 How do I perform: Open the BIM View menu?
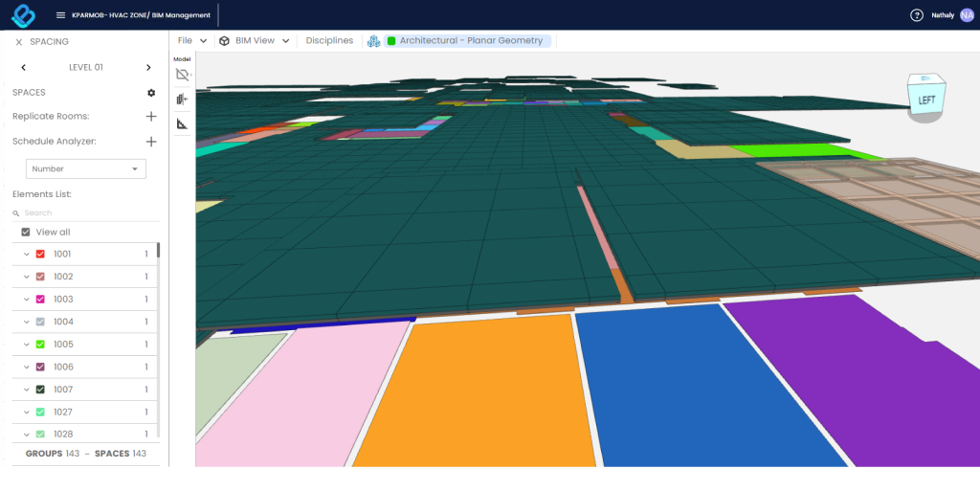coord(254,41)
